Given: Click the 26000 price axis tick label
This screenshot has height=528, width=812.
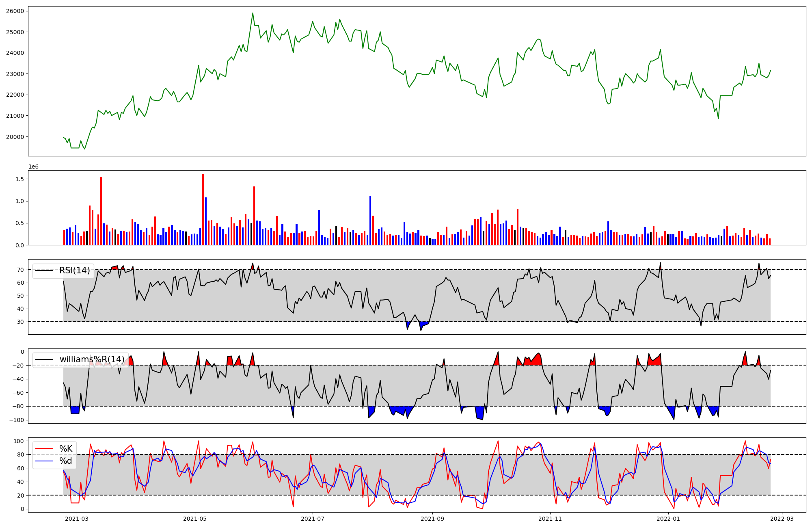Looking at the screenshot, I should tap(15, 11).
